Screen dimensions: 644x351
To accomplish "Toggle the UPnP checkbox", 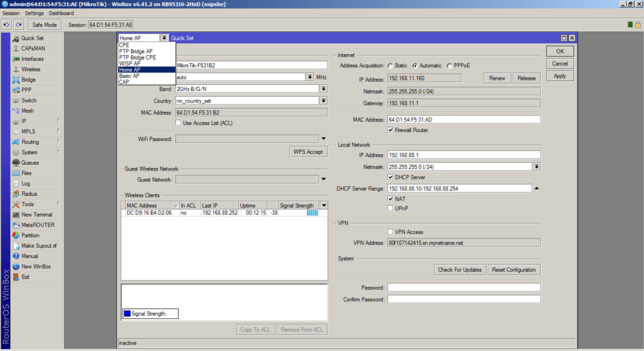I will click(391, 208).
